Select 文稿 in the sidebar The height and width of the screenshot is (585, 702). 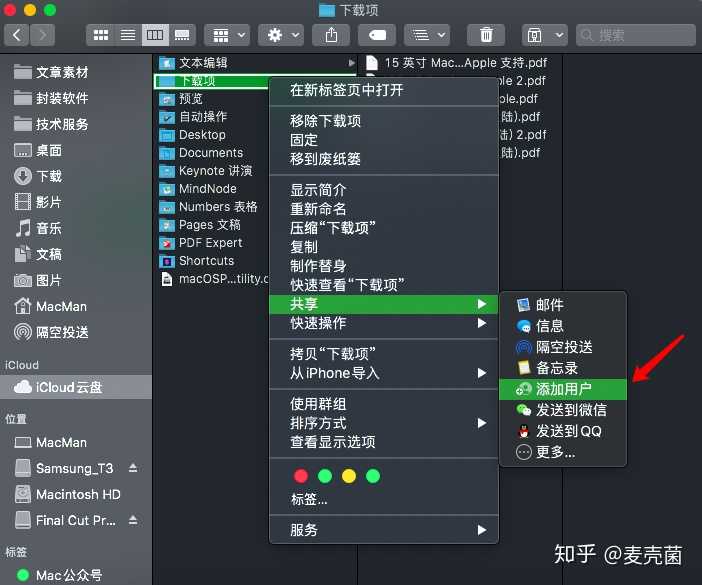38,254
